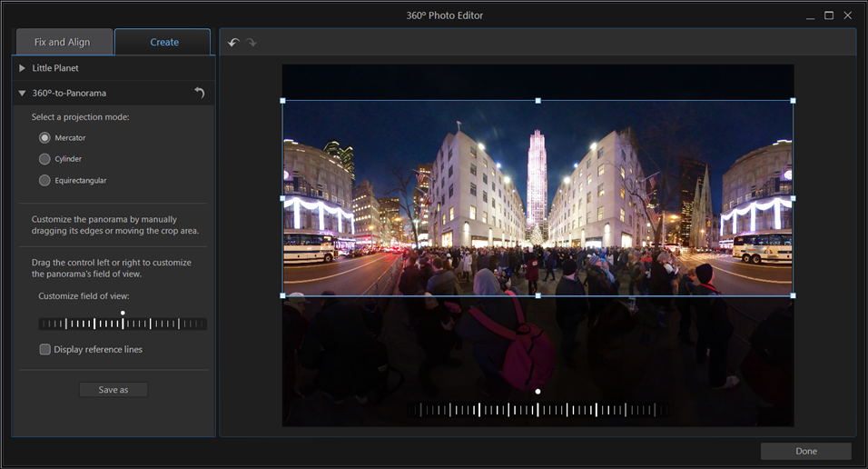Reset the 360°-to-Panorama settings icon
868x469 pixels.
coord(200,93)
